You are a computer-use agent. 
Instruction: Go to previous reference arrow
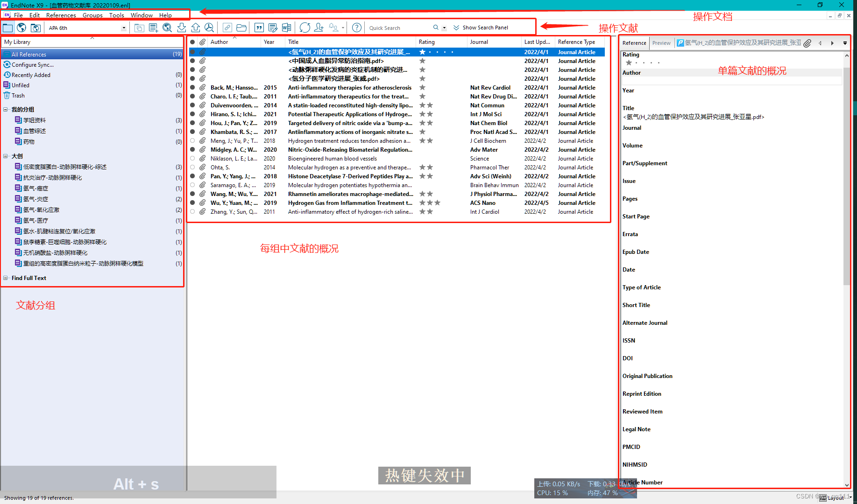tap(820, 43)
